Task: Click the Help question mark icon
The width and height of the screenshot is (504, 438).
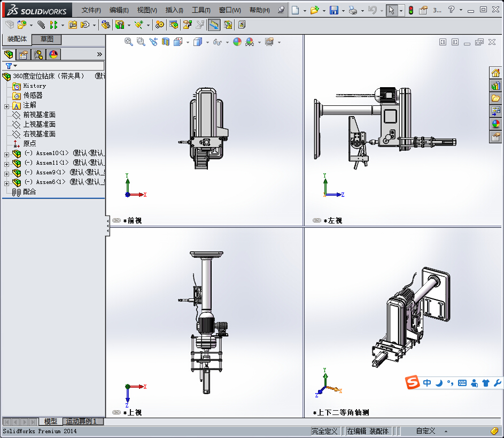Action: pyautogui.click(x=451, y=10)
